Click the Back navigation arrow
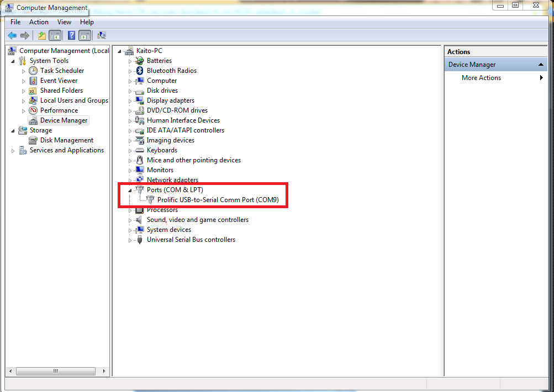The width and height of the screenshot is (554, 392). (x=12, y=35)
